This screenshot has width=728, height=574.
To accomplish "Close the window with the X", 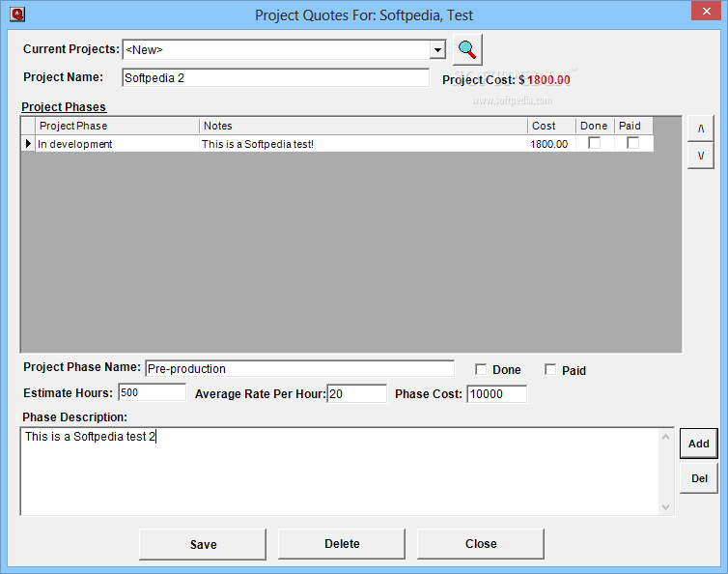I will (x=706, y=11).
